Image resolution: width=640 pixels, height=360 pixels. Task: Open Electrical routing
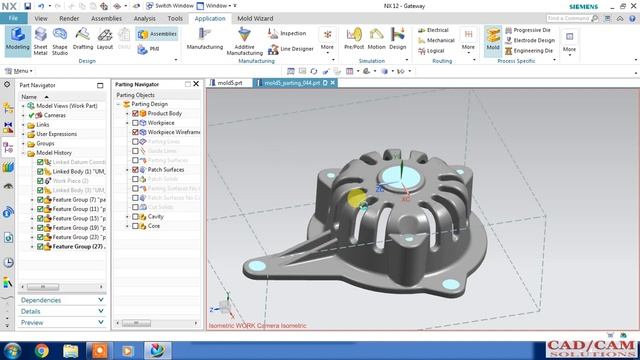coord(433,30)
